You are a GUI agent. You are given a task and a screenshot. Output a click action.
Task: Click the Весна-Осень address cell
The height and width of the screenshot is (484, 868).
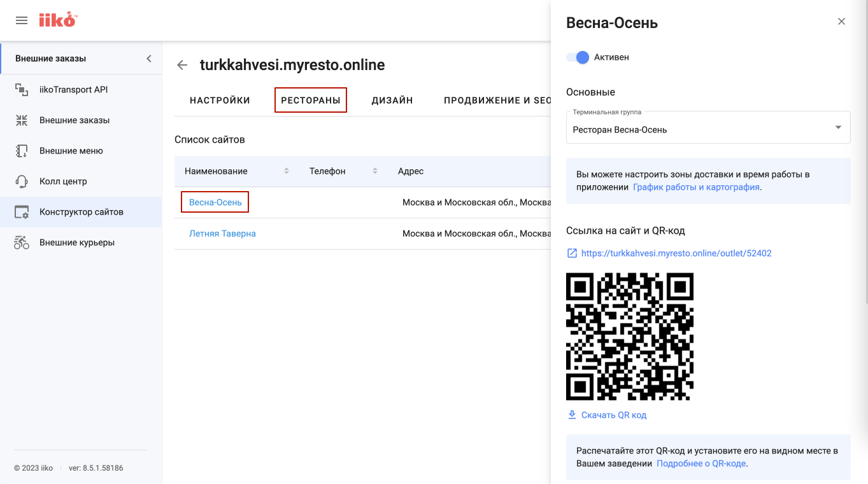[476, 203]
